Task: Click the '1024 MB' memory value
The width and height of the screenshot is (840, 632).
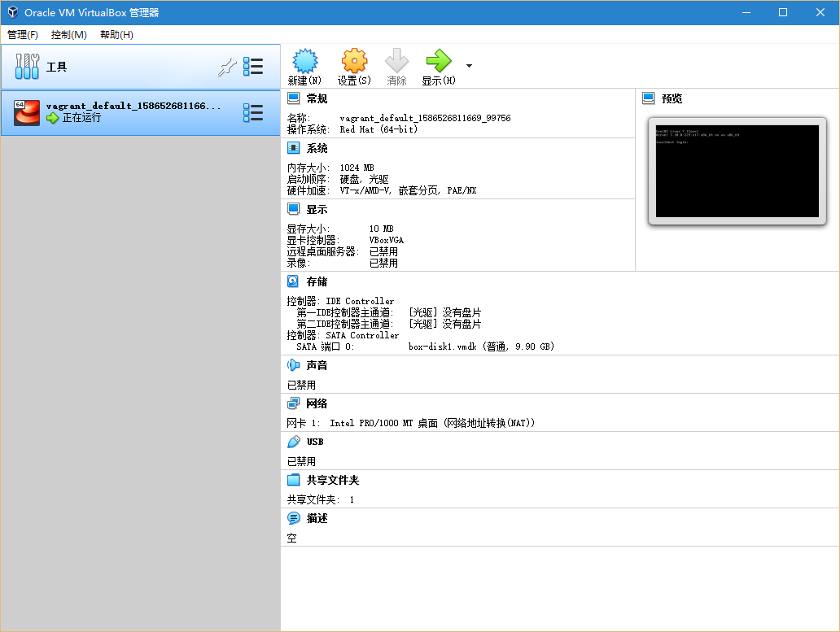Action: pos(357,168)
